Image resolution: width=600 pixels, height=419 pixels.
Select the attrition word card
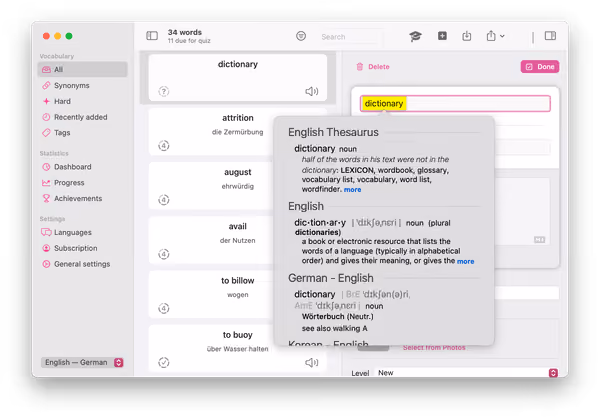[211, 132]
